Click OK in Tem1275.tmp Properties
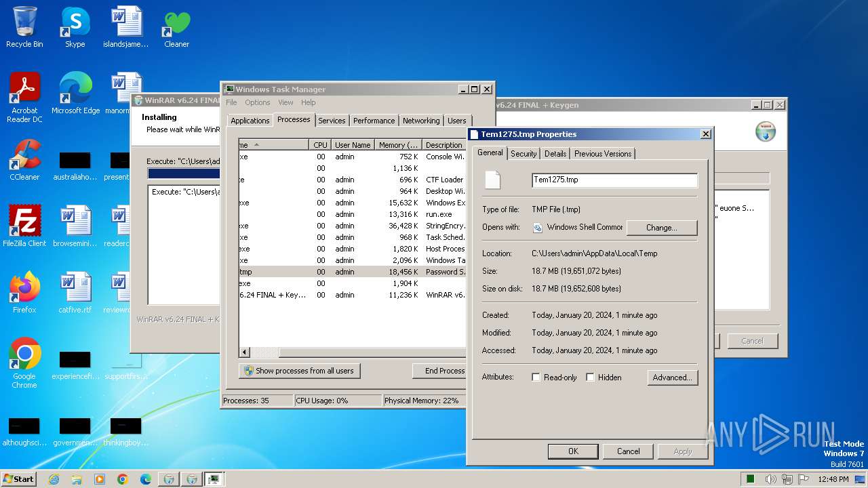 pos(573,451)
